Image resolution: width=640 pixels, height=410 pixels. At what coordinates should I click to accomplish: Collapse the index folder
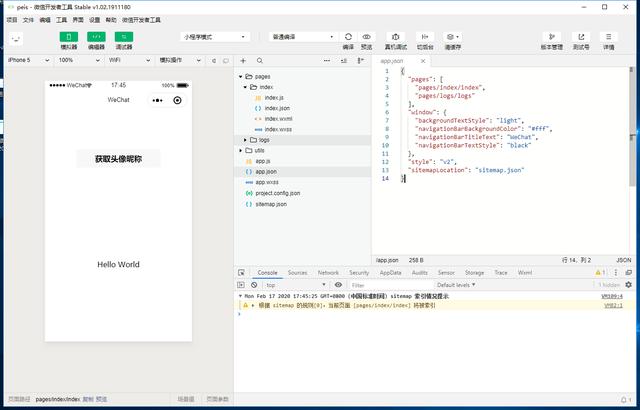tap(245, 87)
